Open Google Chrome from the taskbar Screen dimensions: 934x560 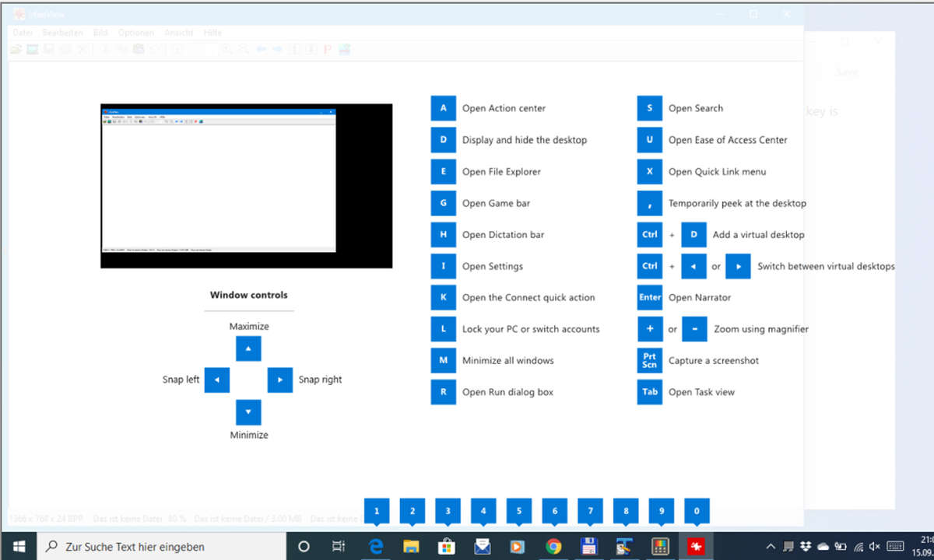click(x=553, y=546)
